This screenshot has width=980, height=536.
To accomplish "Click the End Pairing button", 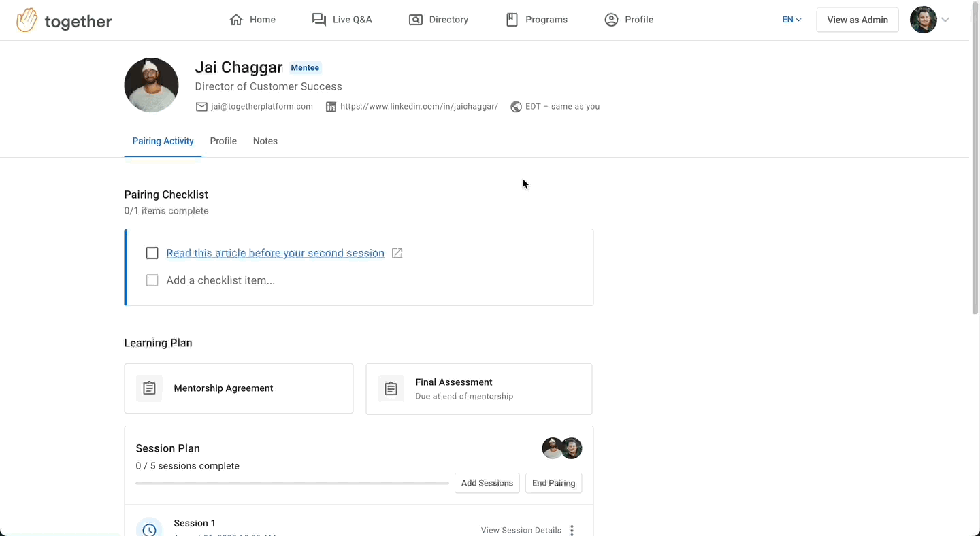I will (554, 483).
